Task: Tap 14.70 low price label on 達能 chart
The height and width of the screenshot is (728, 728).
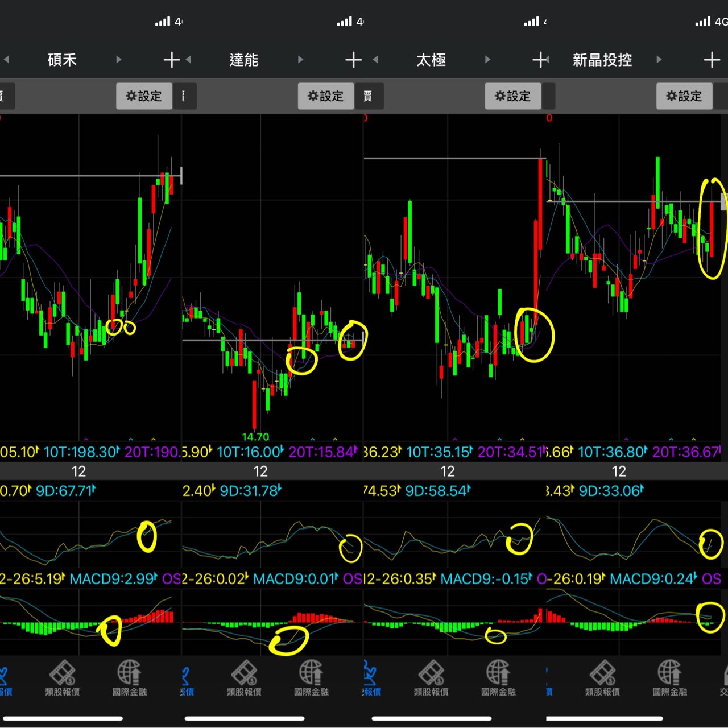Action: pos(255,437)
